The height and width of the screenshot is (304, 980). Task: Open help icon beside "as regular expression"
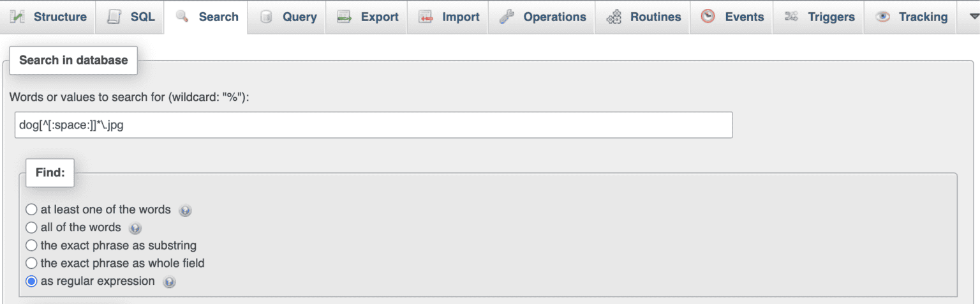tap(169, 282)
